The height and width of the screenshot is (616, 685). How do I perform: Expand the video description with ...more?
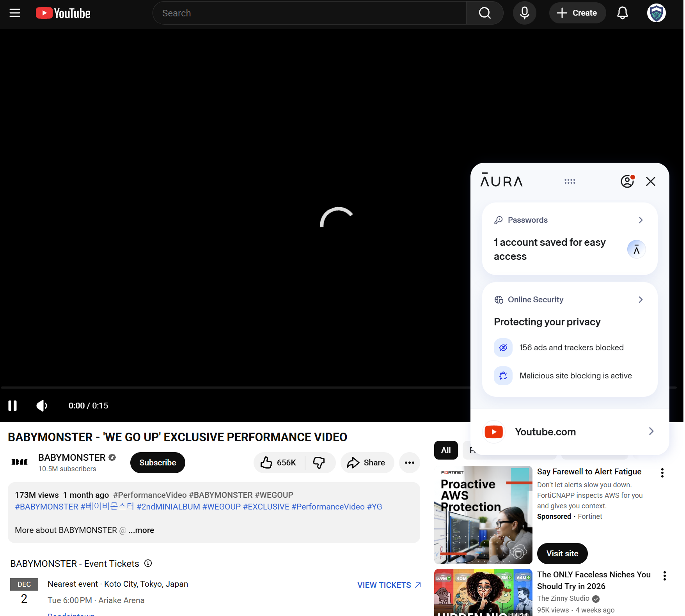(x=141, y=530)
